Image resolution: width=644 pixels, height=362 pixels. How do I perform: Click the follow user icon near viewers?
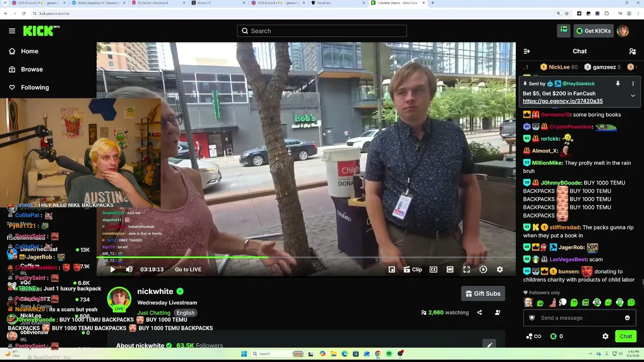pyautogui.click(x=498, y=313)
